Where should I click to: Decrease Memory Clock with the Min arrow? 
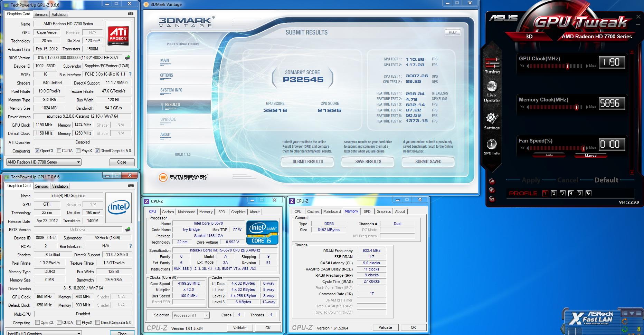pos(528,107)
